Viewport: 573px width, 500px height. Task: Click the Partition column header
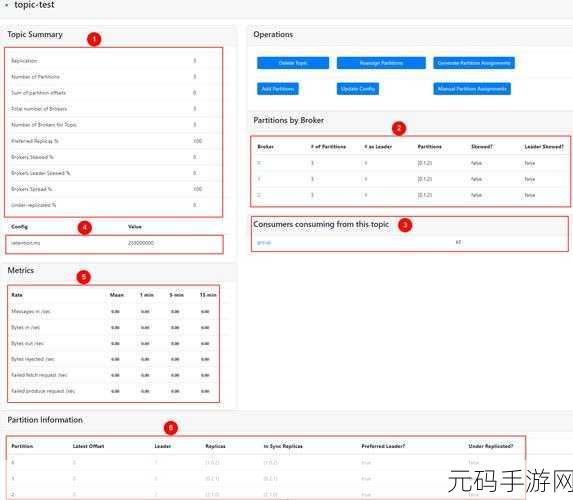click(22, 446)
